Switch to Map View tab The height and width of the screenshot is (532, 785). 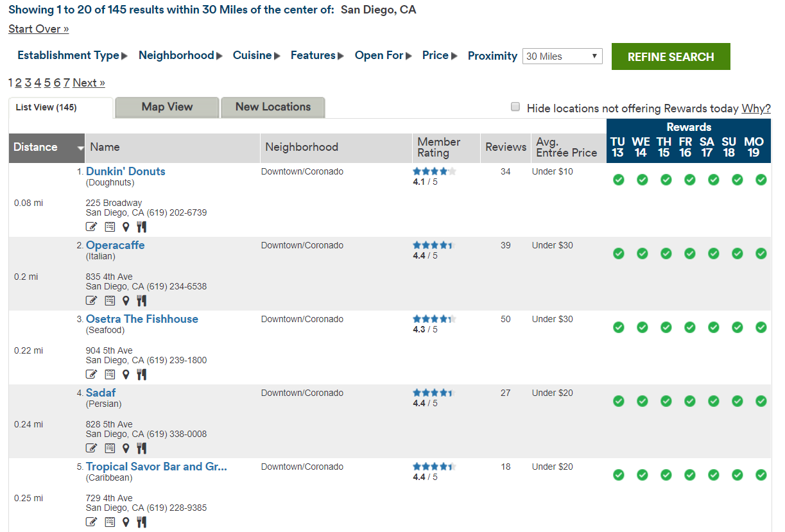(x=167, y=107)
